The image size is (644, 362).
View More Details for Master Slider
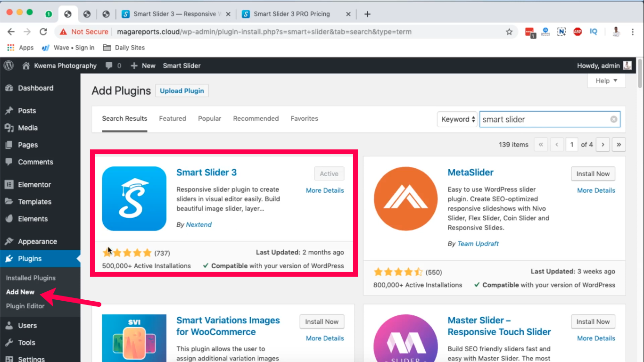[596, 338]
